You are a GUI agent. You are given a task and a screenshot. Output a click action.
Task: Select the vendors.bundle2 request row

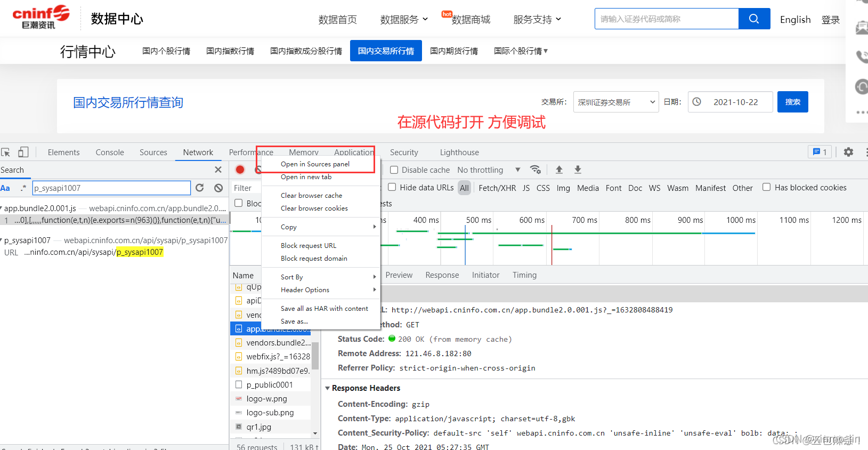click(271, 342)
